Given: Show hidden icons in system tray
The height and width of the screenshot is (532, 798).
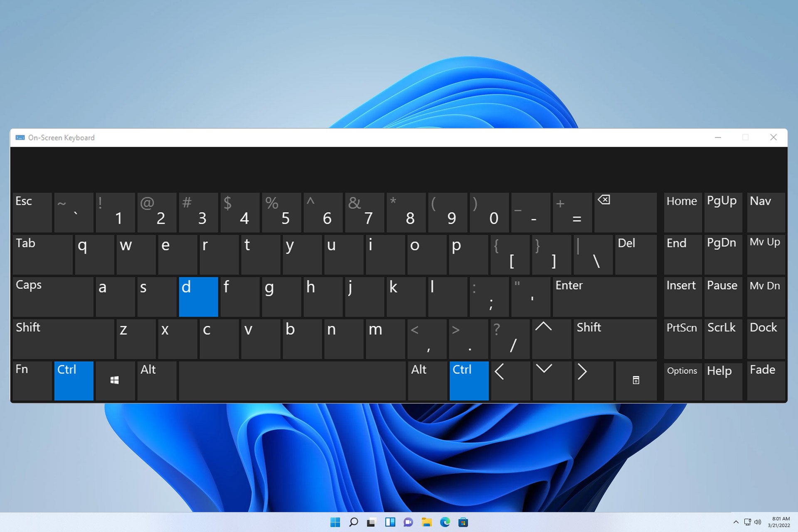Looking at the screenshot, I should click(x=736, y=522).
